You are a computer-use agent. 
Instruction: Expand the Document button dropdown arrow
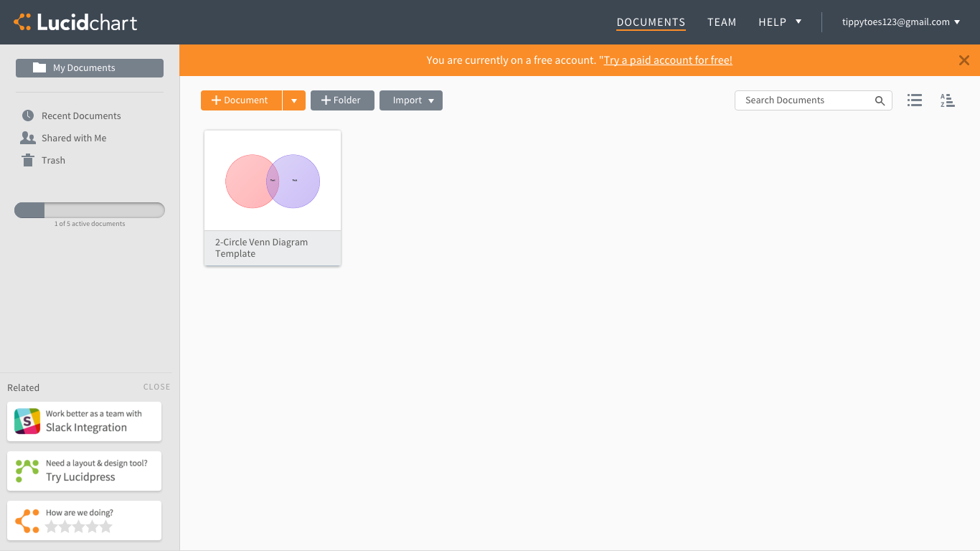click(294, 100)
